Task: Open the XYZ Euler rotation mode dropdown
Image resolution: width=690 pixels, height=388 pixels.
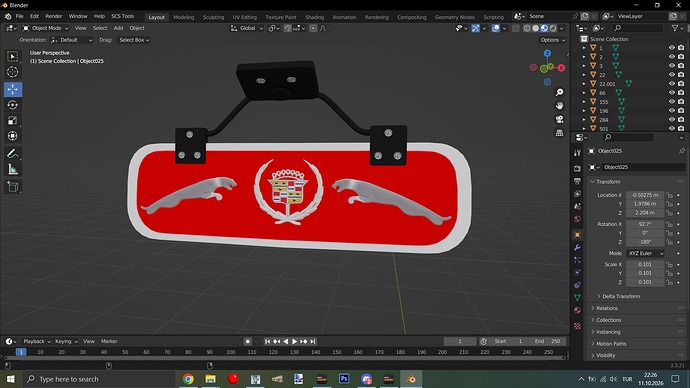Action: 645,253
